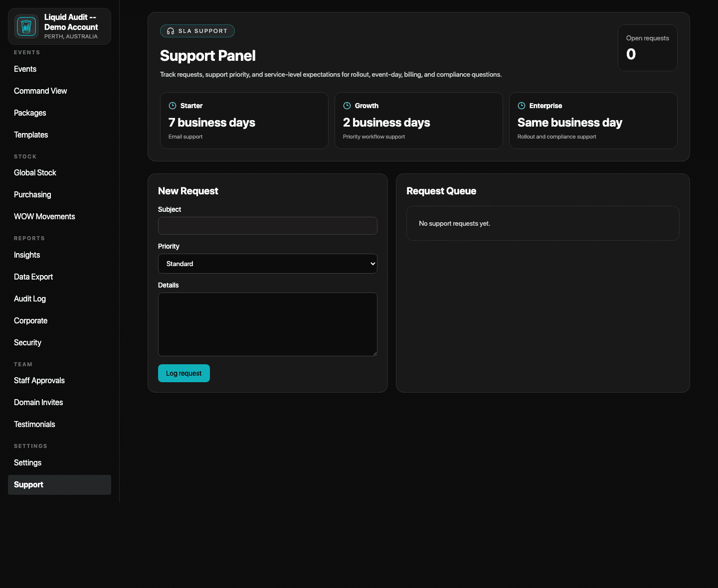The width and height of the screenshot is (718, 588).
Task: Focus the Subject input field
Action: [268, 226]
